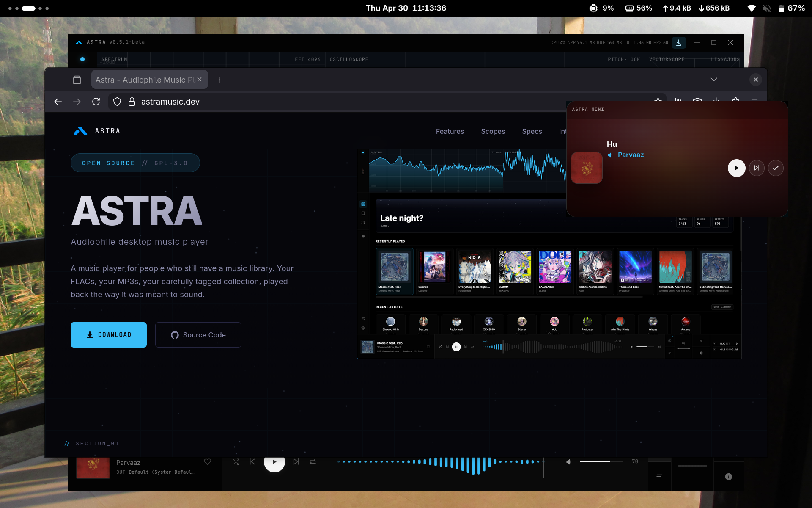Click the OUT Default output device selector
This screenshot has height=508, width=812.
(156, 472)
